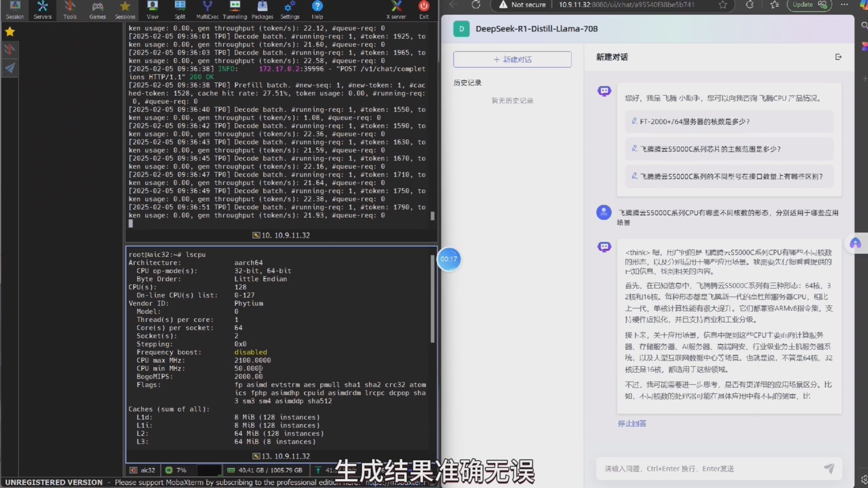The width and height of the screenshot is (868, 488).
Task: Reload the browser page
Action: click(476, 5)
